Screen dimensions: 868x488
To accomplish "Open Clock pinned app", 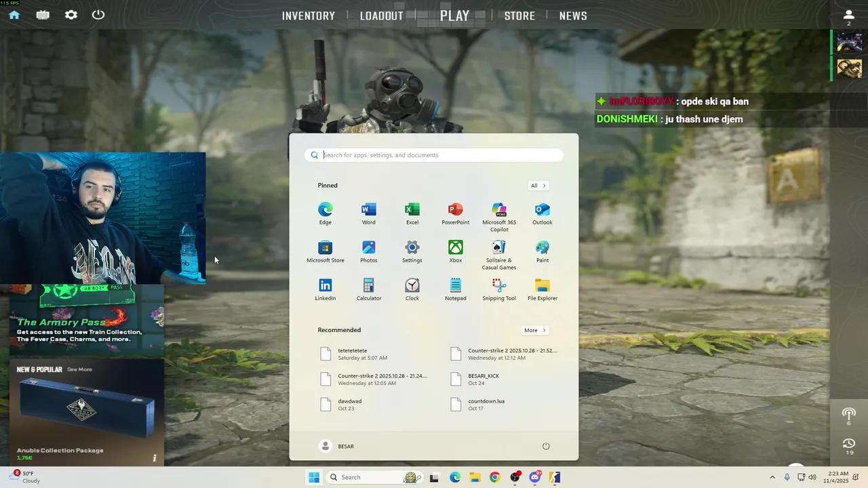I will (x=412, y=290).
